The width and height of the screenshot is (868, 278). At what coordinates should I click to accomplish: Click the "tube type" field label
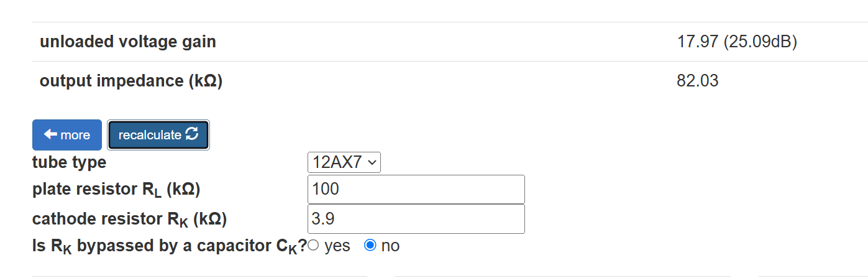(69, 163)
